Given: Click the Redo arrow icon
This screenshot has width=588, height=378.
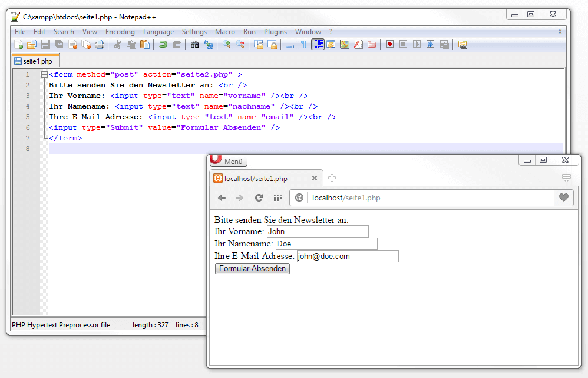Looking at the screenshot, I should pyautogui.click(x=177, y=45).
